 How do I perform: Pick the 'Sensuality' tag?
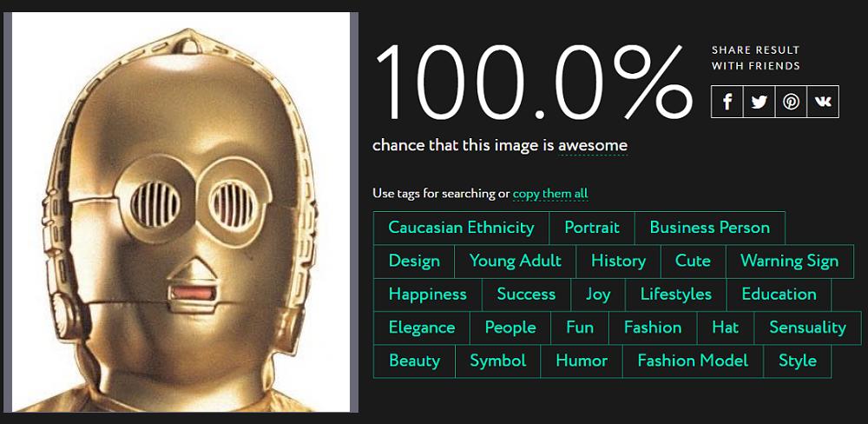pyautogui.click(x=807, y=328)
